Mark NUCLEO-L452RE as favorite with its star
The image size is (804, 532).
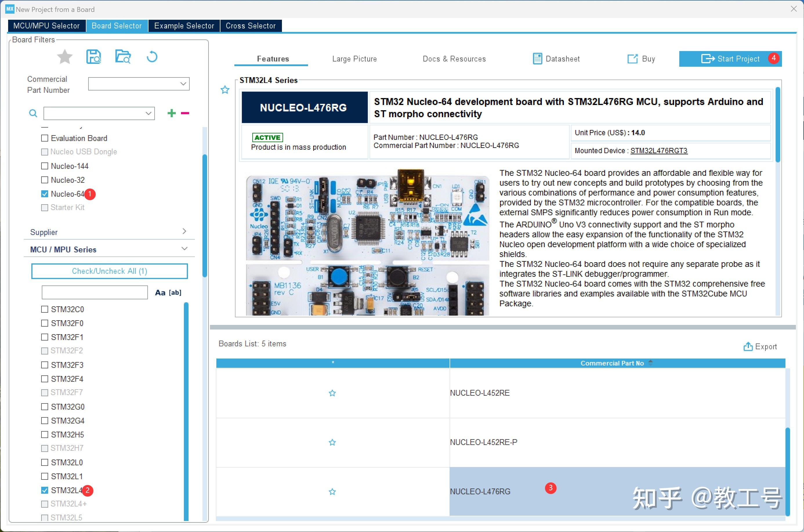(x=332, y=393)
